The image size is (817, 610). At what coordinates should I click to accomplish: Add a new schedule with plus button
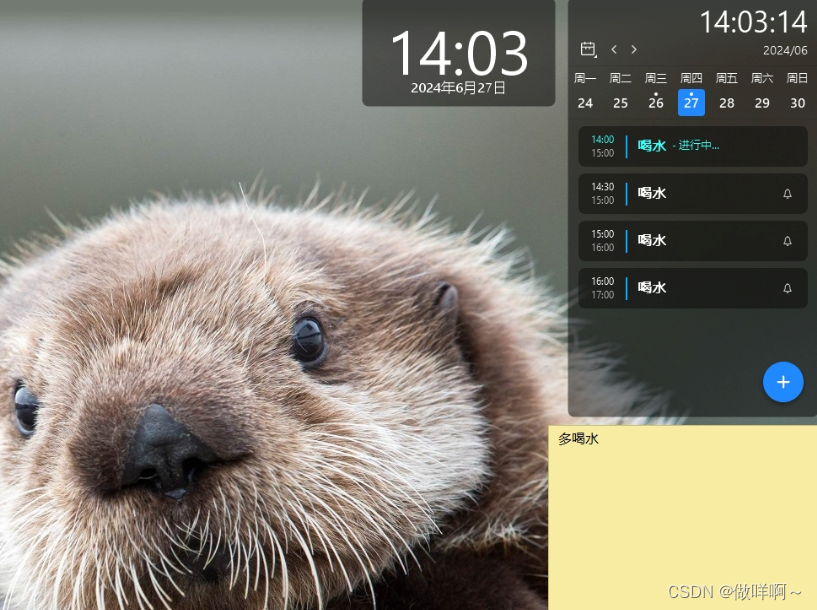click(x=783, y=382)
